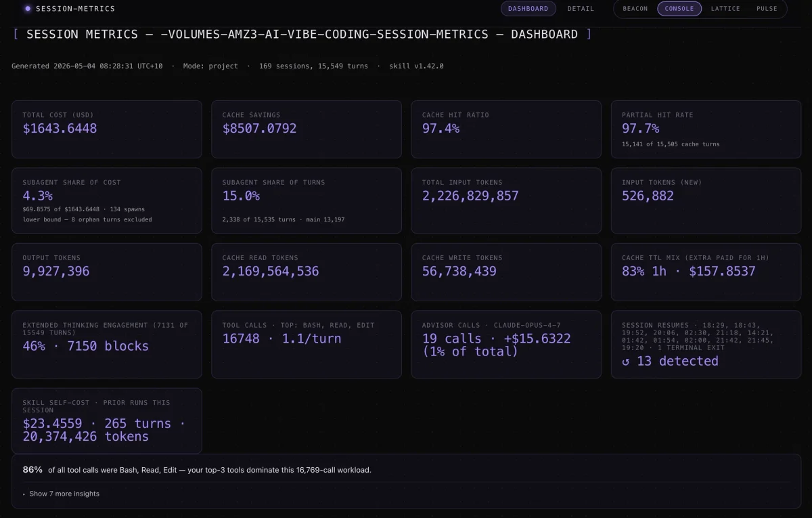Click Total Input Tokens 2,226,829,857 value
The height and width of the screenshot is (518, 812).
click(x=470, y=196)
